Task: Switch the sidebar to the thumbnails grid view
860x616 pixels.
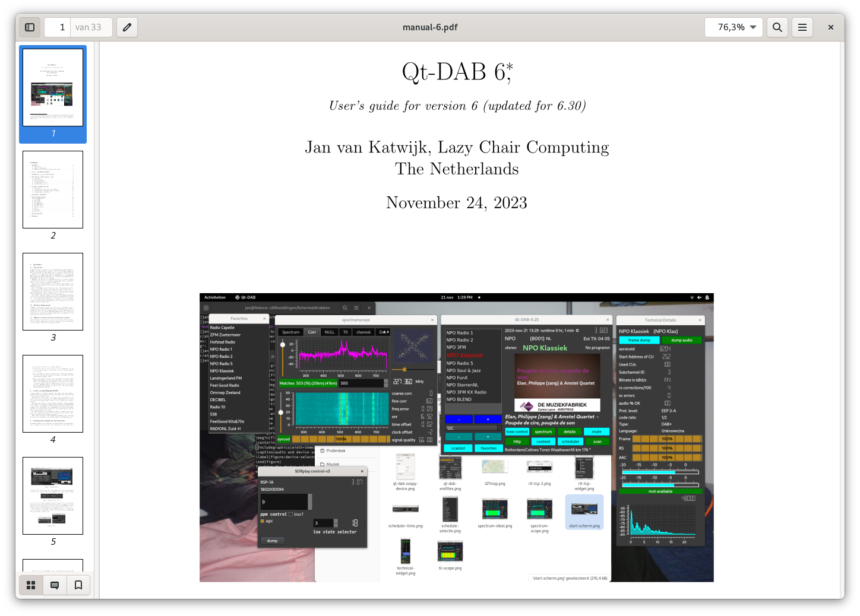Action: (31, 585)
